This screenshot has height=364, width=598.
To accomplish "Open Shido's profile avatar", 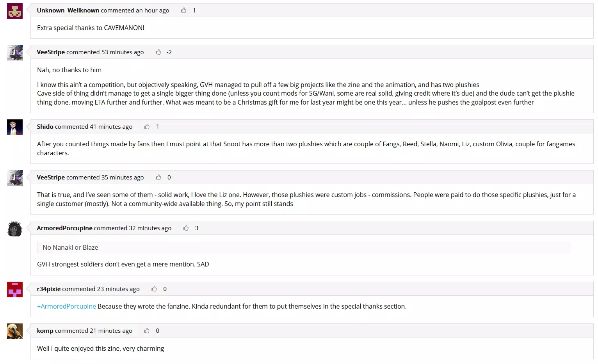I will [15, 127].
